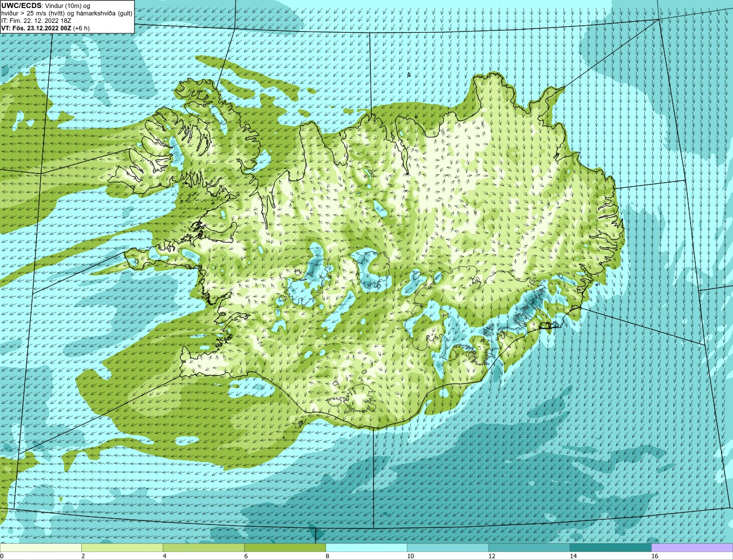Click the '12' label on the legend scale
Screen dimensions: 733x560
coord(491,556)
